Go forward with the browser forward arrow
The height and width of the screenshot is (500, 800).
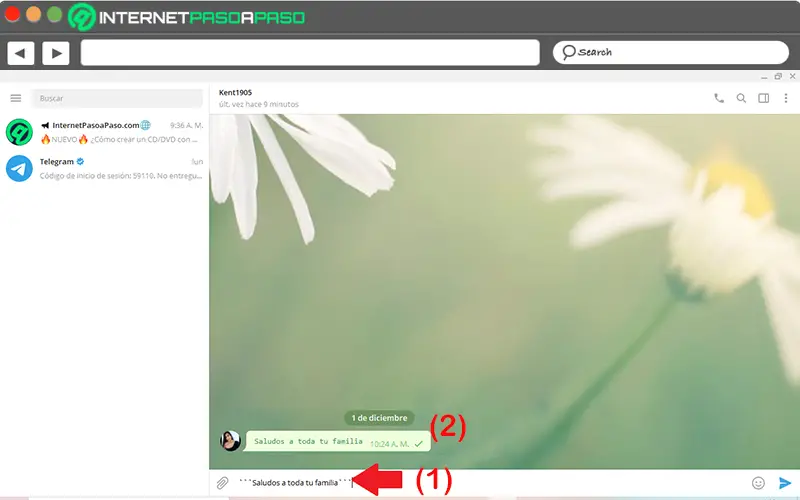(56, 53)
